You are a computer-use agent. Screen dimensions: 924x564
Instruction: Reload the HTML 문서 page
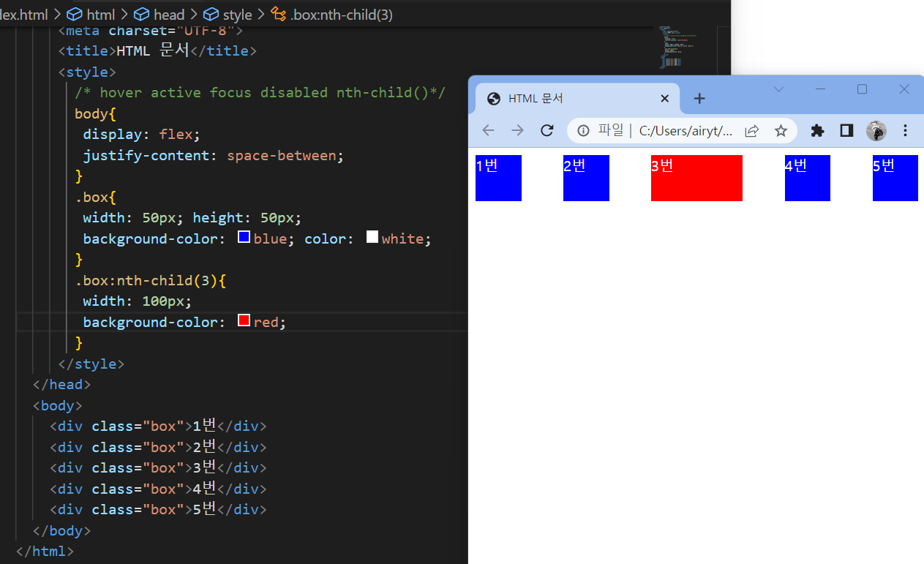(546, 130)
